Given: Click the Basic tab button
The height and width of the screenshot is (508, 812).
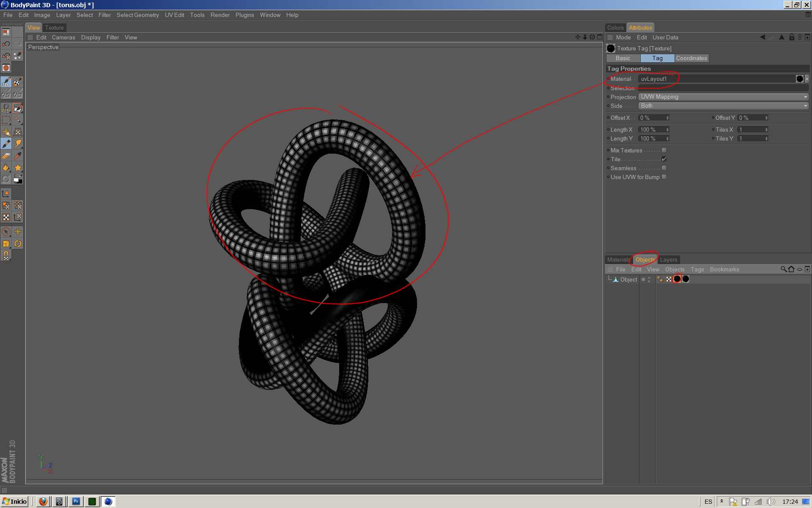Looking at the screenshot, I should click(623, 58).
